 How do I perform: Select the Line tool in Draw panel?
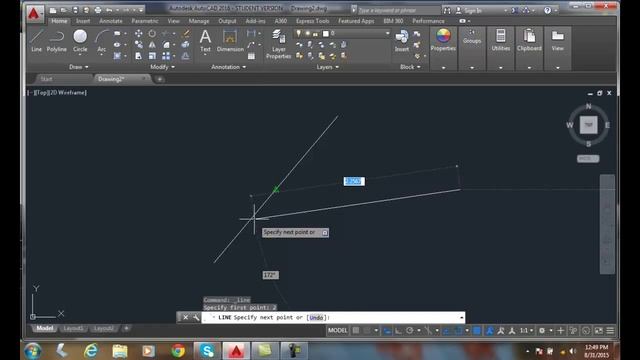click(36, 40)
